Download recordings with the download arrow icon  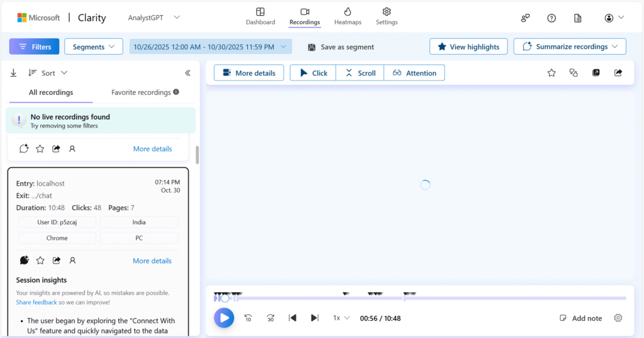point(14,73)
